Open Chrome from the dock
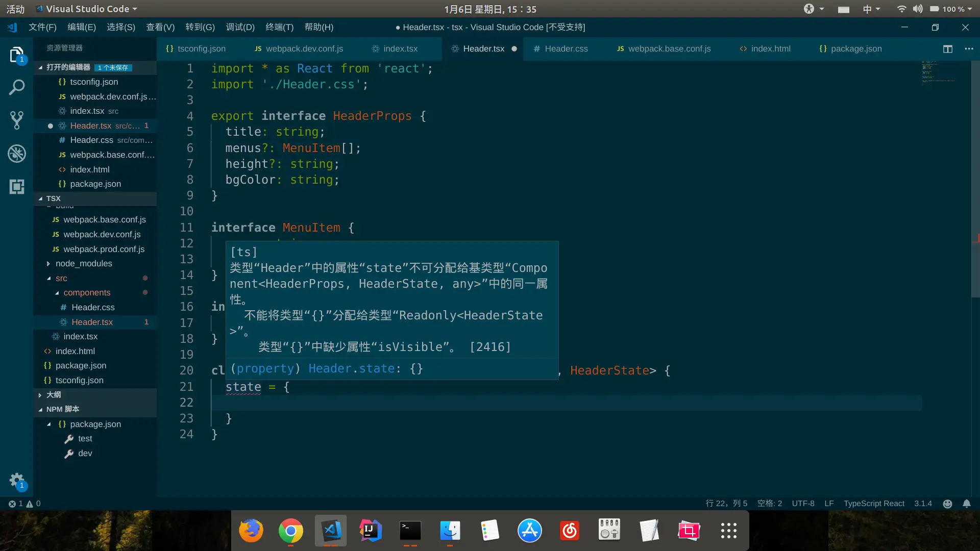The width and height of the screenshot is (980, 551). click(290, 531)
